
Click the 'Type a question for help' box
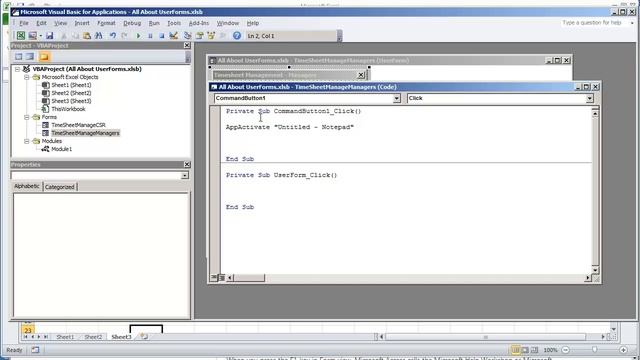(592, 23)
